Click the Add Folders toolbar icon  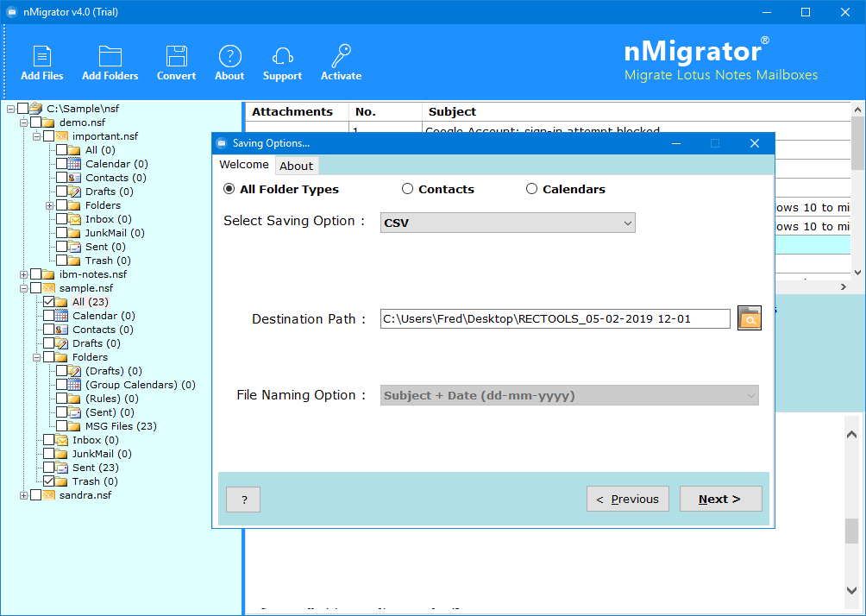[110, 56]
